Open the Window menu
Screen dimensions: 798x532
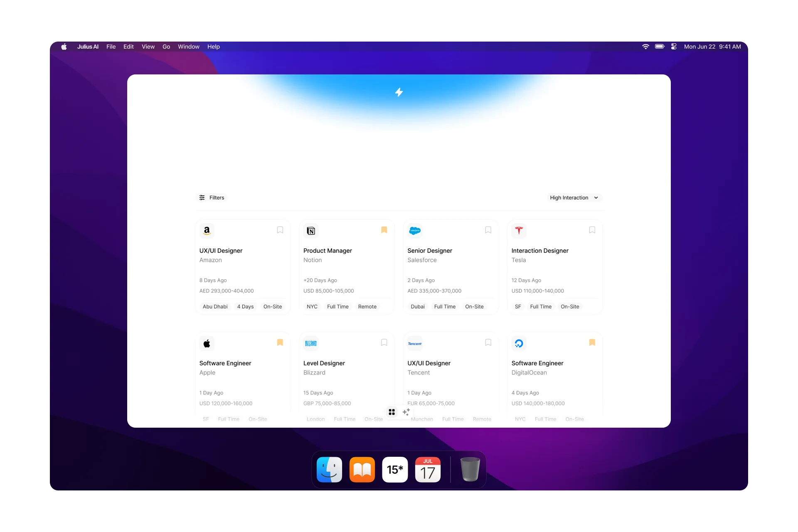click(189, 47)
